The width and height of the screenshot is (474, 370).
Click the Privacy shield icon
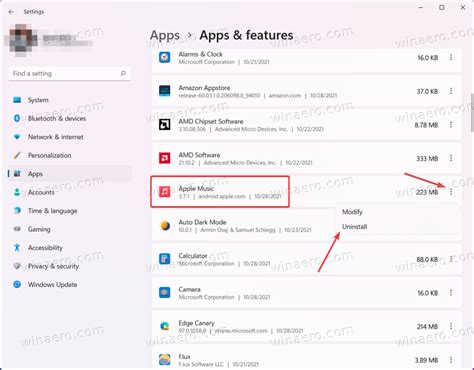17,266
